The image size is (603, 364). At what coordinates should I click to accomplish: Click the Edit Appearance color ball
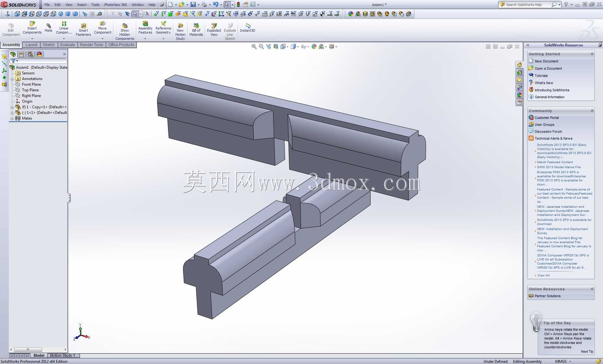point(314,46)
